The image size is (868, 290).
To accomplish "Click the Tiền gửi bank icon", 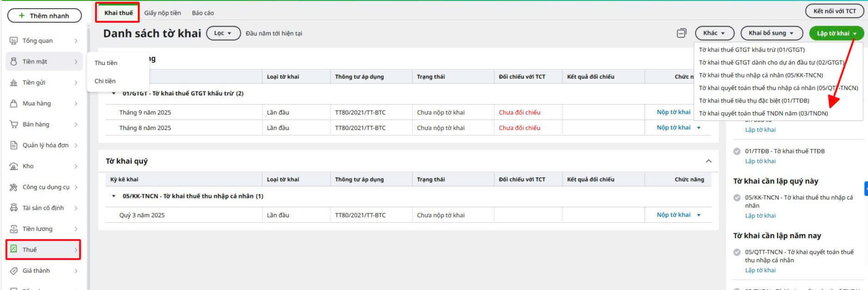I will click(14, 83).
